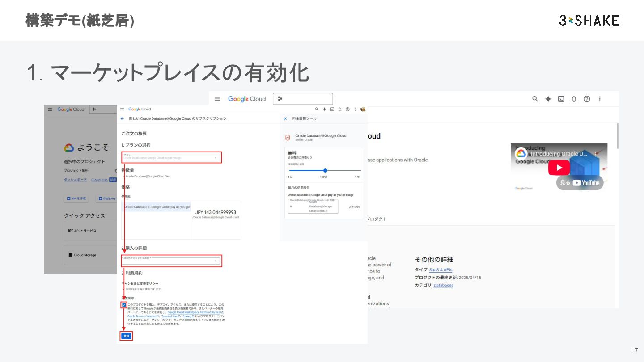Click 1 日 label under period slider
Image resolution: width=644 pixels, height=362 pixels.
290,177
